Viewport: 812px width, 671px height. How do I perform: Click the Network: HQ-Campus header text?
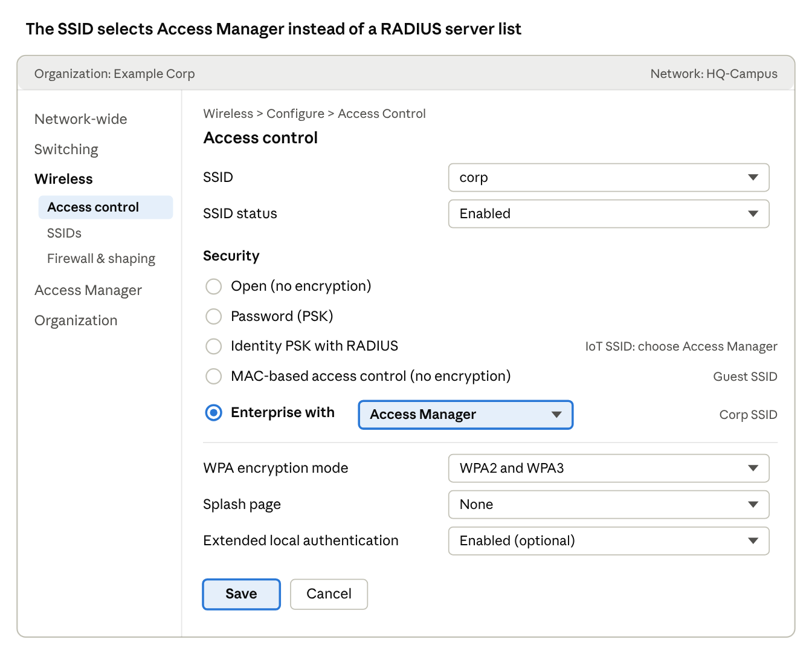click(714, 74)
